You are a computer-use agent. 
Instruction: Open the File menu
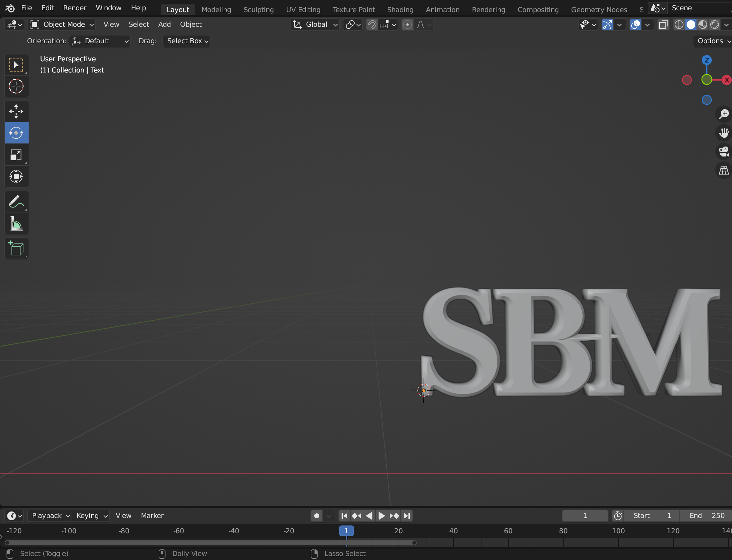[x=27, y=8]
